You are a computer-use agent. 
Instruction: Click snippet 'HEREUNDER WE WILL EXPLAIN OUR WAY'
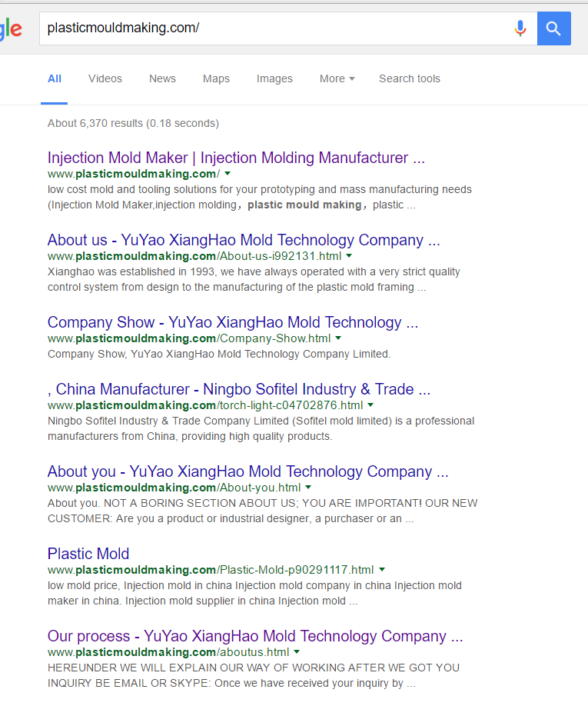pos(254,676)
